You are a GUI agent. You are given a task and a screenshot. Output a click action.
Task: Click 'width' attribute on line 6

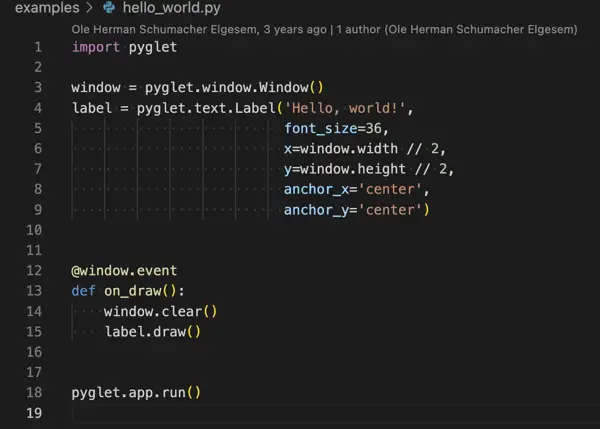377,148
